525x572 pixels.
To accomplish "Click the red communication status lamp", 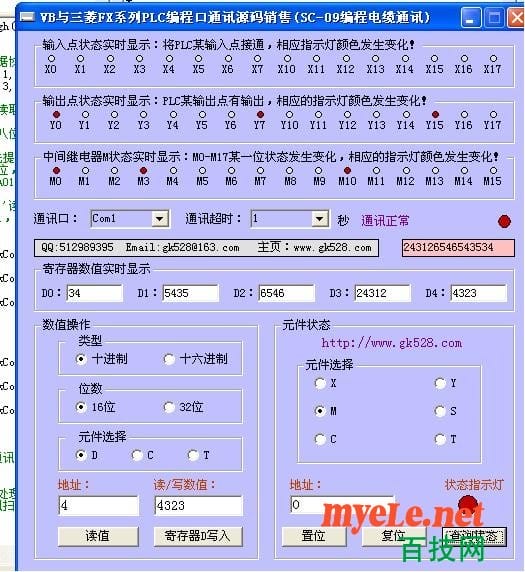I will pyautogui.click(x=504, y=221).
